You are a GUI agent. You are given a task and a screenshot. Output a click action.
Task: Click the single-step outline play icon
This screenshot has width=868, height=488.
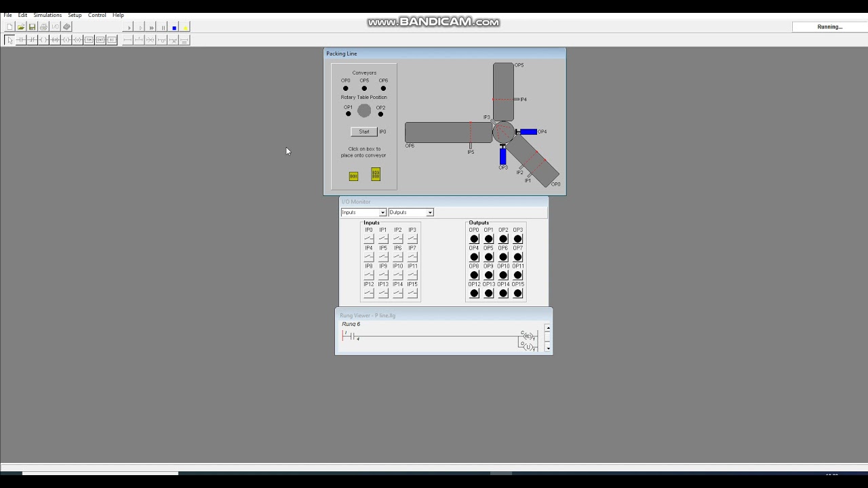[140, 27]
